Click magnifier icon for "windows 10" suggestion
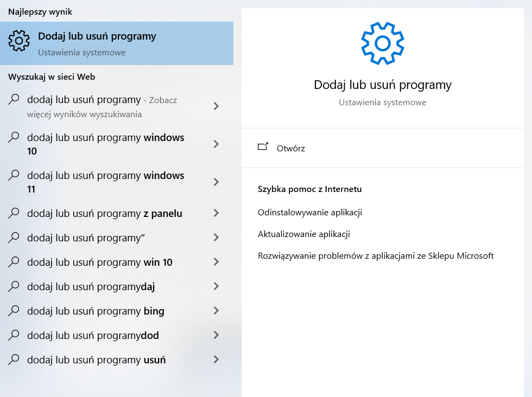 [x=15, y=137]
